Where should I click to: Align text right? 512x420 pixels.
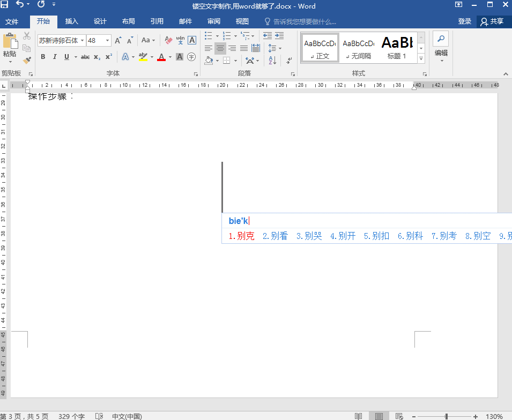232,48
